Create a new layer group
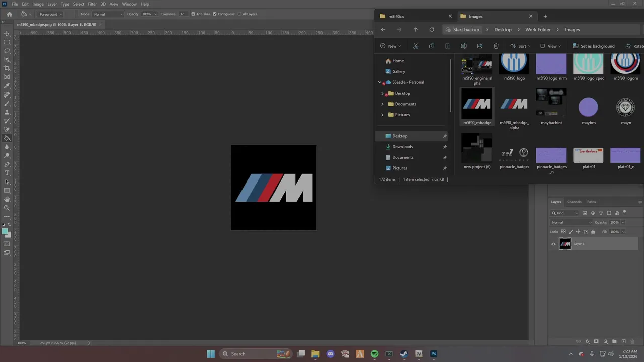The image size is (644, 362). pos(614,341)
